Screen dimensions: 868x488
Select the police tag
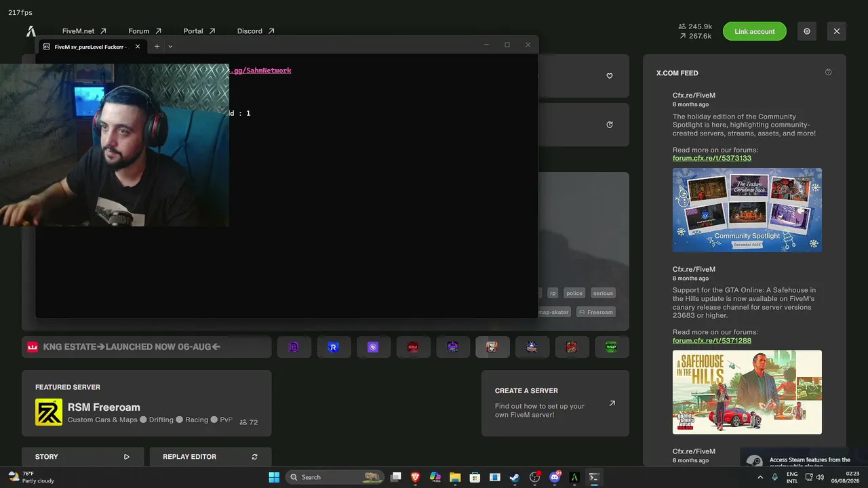point(574,293)
